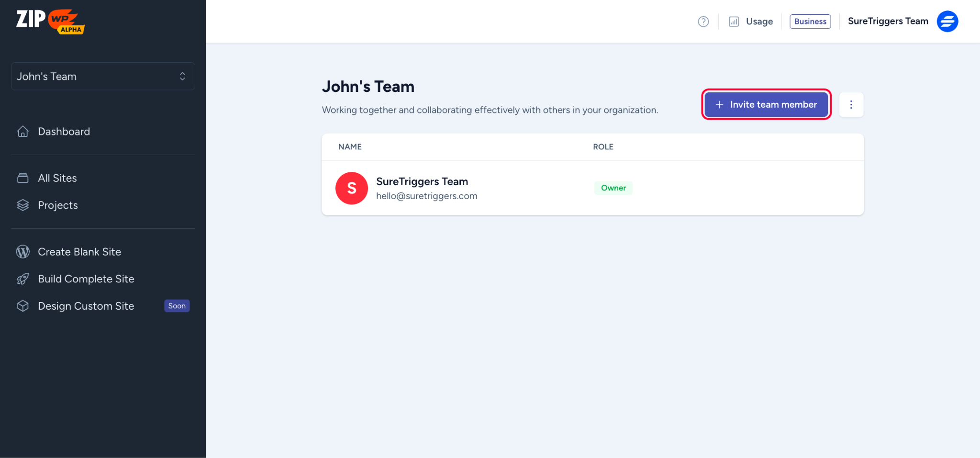Click the Dashboard house icon
This screenshot has height=458, width=980.
(23, 132)
